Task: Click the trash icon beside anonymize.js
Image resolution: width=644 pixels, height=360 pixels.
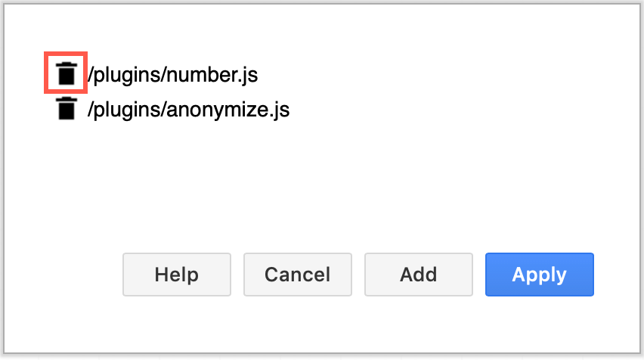Action: pos(67,110)
